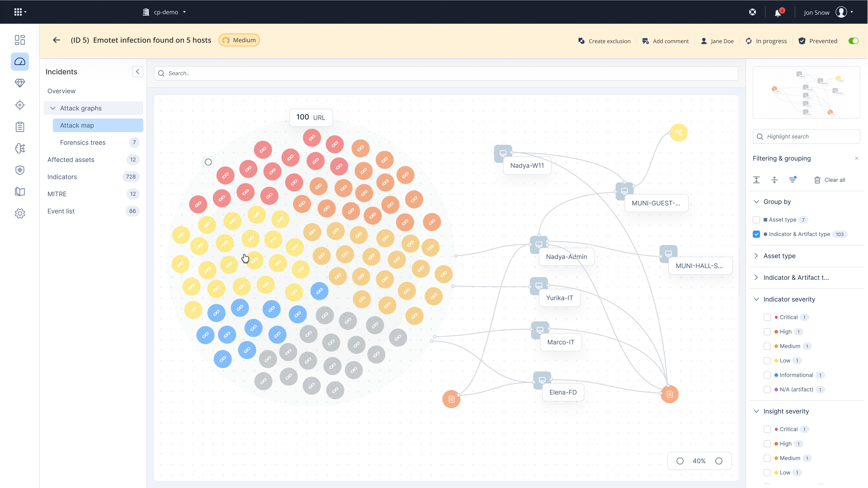Click the yellow network node icon
868x488 pixels.
point(679,133)
